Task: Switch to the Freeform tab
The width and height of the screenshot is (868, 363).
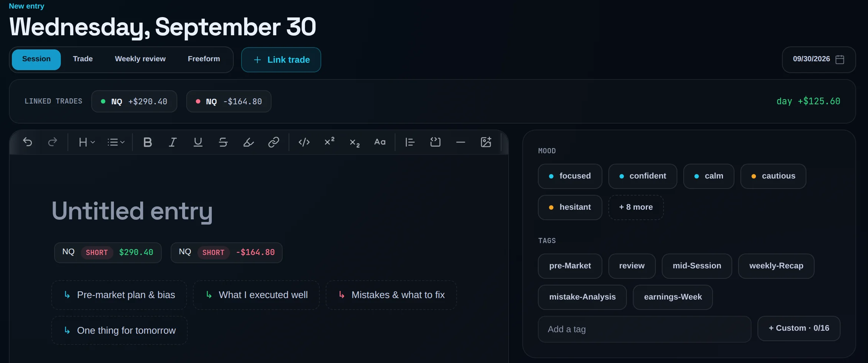Action: pyautogui.click(x=204, y=59)
